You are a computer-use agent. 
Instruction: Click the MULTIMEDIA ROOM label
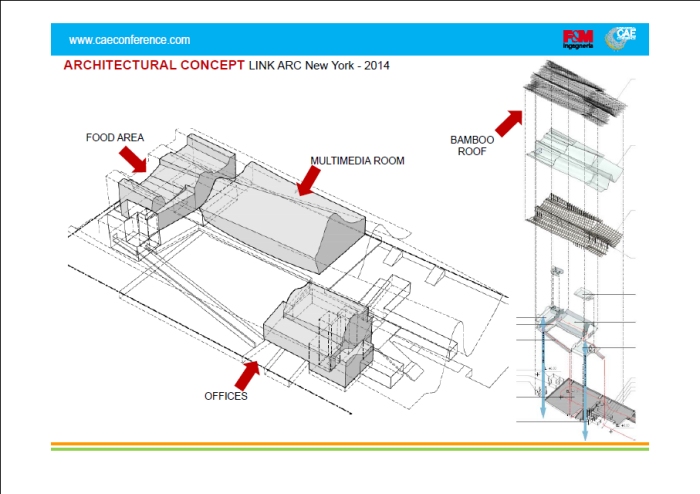click(357, 160)
